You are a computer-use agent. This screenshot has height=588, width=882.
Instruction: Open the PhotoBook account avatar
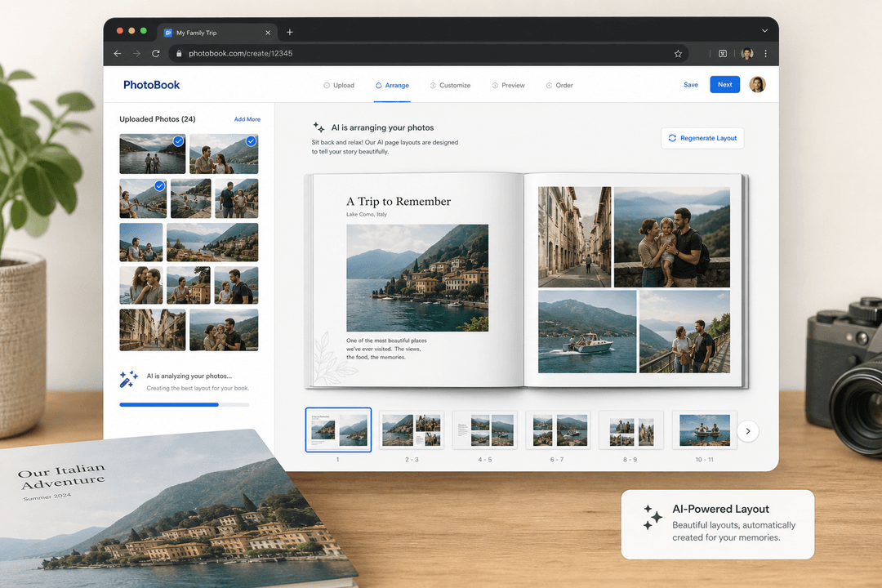[x=758, y=84]
